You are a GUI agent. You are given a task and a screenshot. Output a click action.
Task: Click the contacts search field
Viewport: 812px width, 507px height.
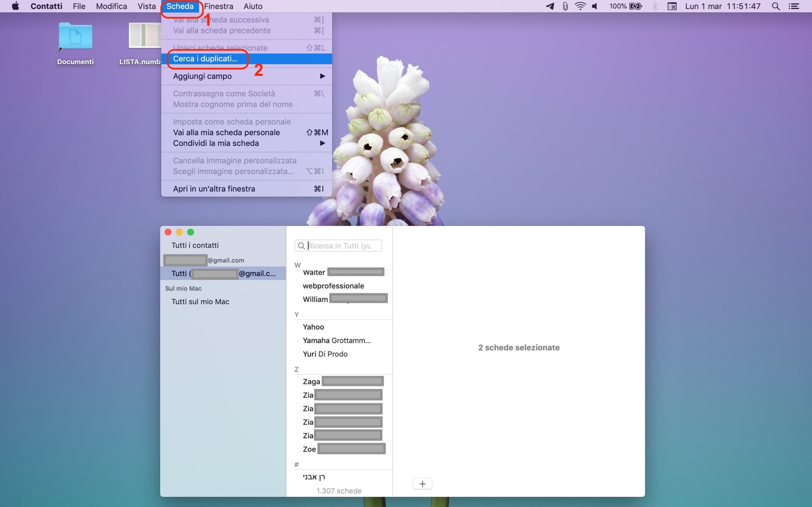coord(339,246)
